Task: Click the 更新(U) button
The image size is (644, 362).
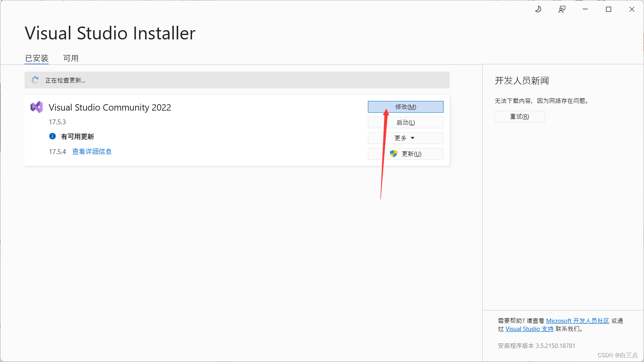Action: [406, 154]
